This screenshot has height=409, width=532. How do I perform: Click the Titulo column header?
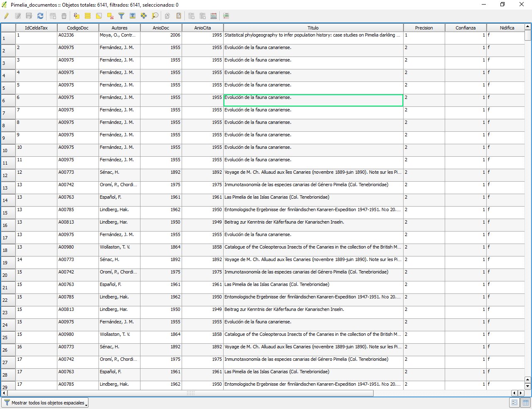point(313,28)
